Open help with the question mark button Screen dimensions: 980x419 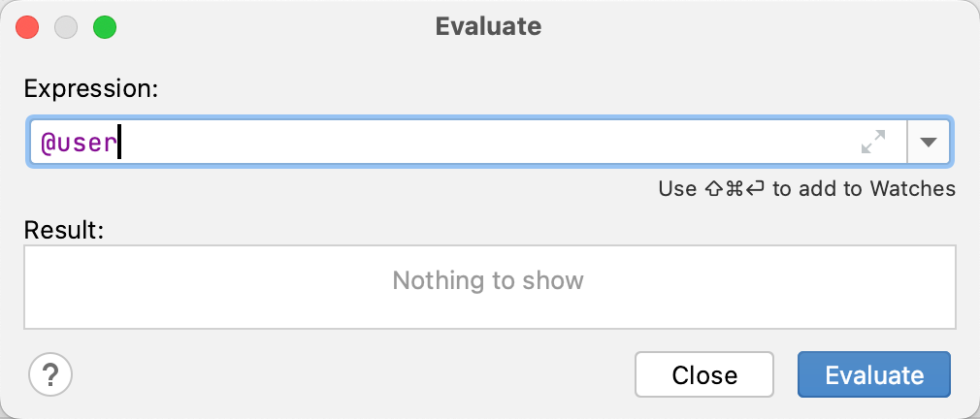51,374
